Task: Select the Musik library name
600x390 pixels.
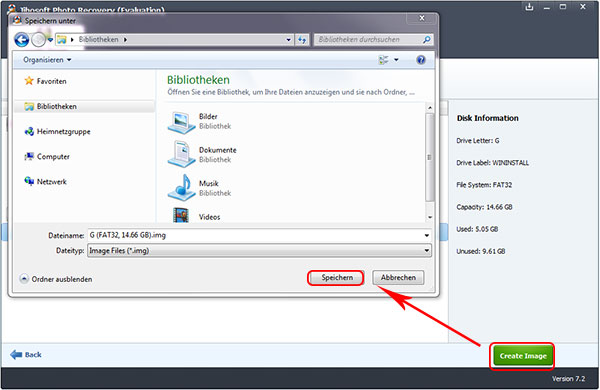Action: 209,183
